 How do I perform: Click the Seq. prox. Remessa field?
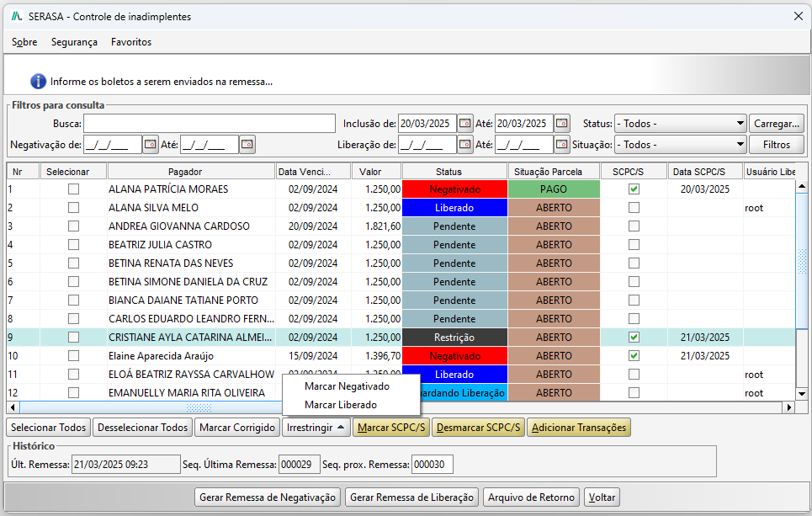432,464
